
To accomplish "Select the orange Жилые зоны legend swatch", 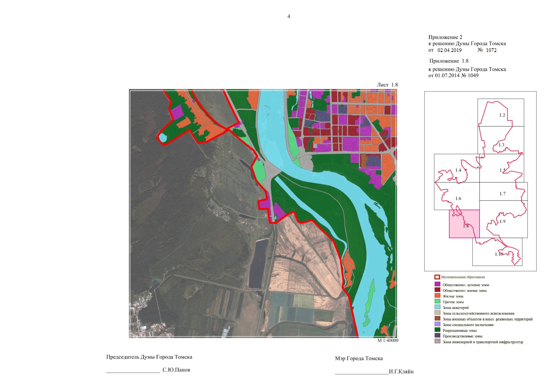I will pyautogui.click(x=437, y=296).
